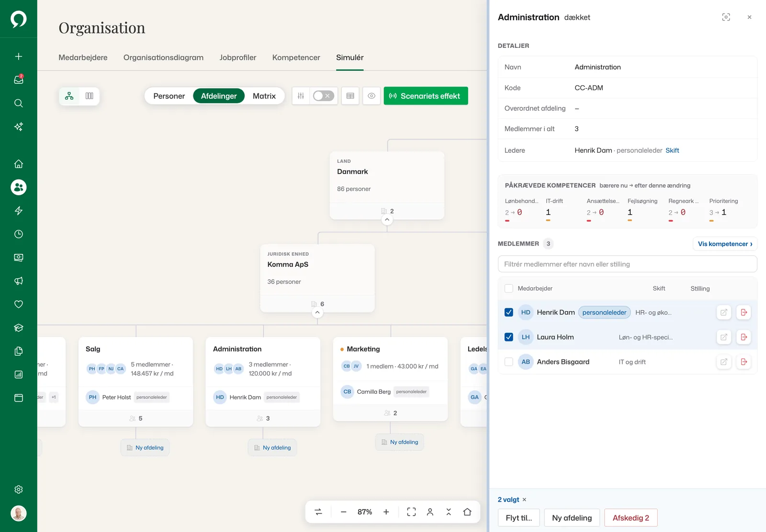Switch to column view icon
Screen dimensions: 766x532
pyautogui.click(x=90, y=96)
